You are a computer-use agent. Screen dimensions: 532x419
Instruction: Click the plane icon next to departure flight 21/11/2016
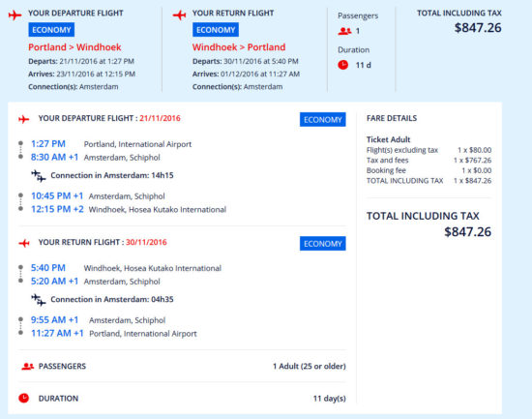click(x=24, y=119)
